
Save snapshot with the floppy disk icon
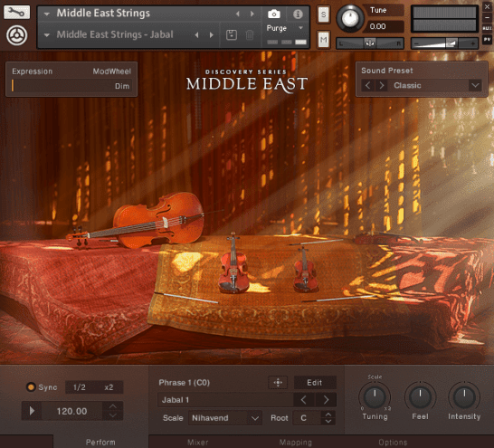[x=232, y=34]
